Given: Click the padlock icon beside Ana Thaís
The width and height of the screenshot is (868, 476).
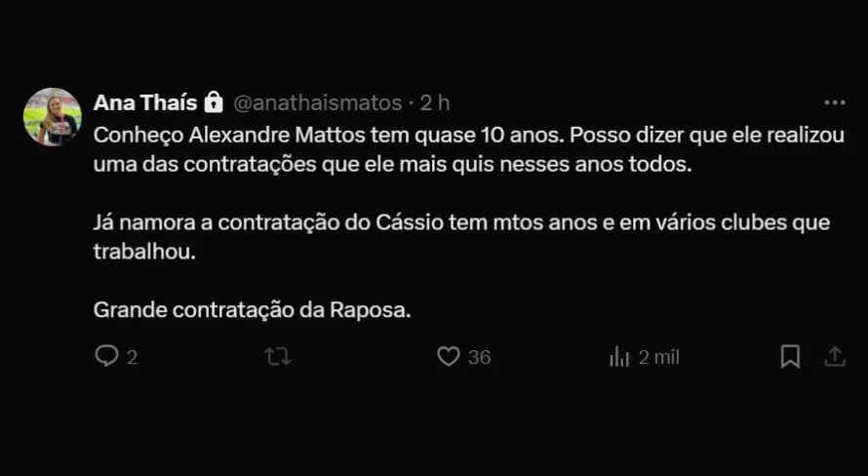Looking at the screenshot, I should pyautogui.click(x=215, y=102).
